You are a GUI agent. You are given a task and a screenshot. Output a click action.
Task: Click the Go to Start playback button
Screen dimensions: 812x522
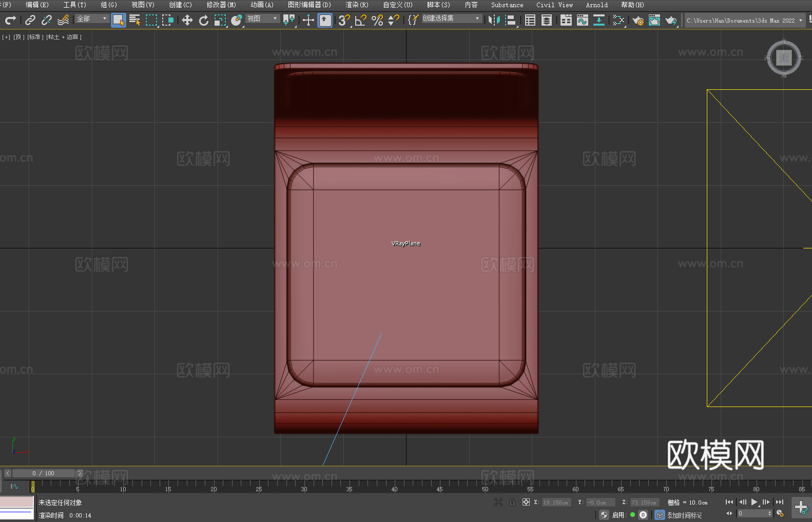pos(729,502)
